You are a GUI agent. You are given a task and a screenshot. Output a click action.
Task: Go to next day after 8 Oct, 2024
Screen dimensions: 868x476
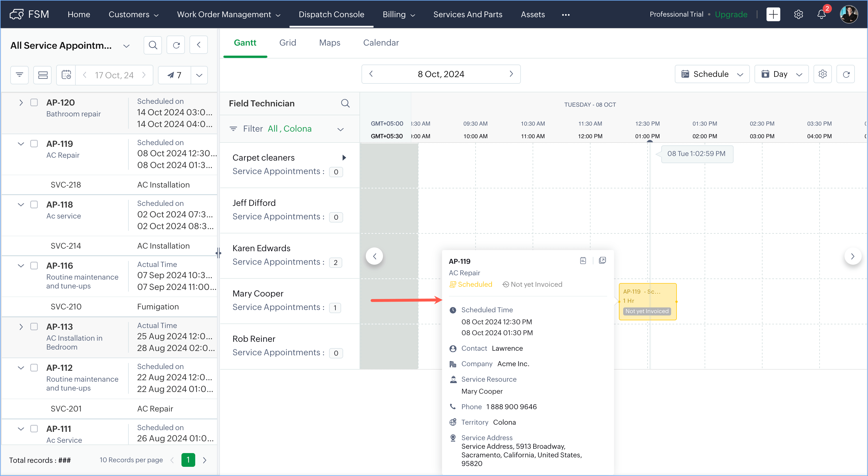coord(511,74)
